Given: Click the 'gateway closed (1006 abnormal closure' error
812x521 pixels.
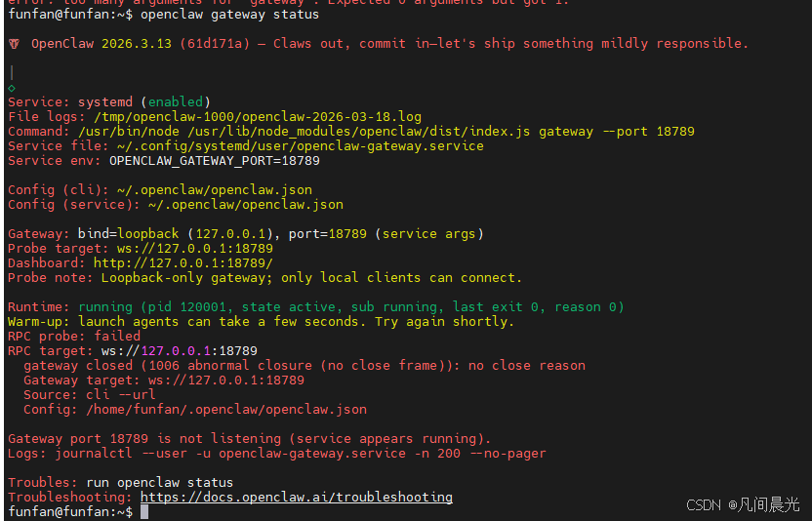Looking at the screenshot, I should tap(304, 366).
